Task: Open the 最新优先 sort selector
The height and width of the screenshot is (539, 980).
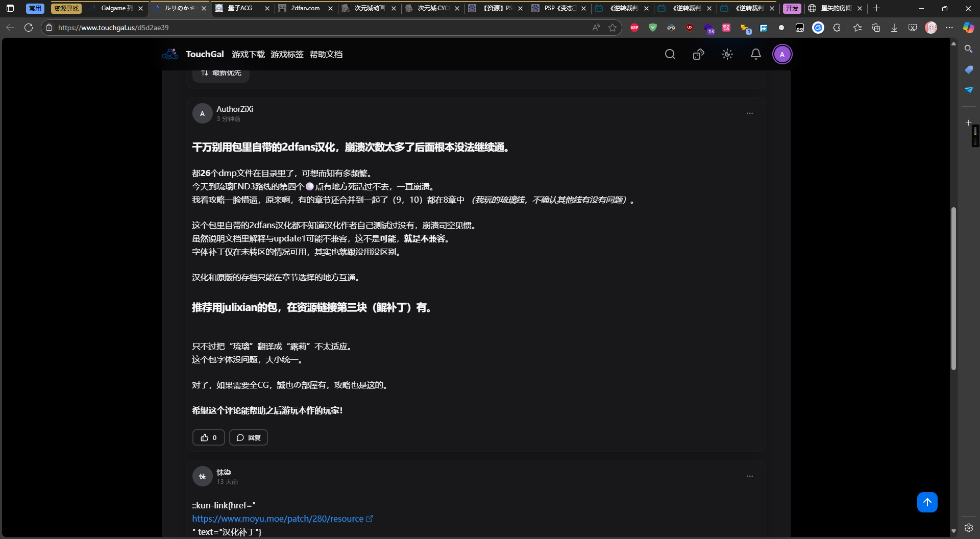Action: tap(220, 72)
